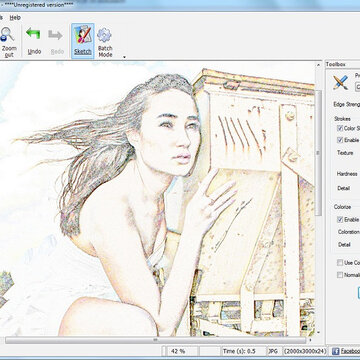Viewport: 360px width, 360px height.
Task: Click the Facebook icon in status bar
Action: (x=336, y=351)
